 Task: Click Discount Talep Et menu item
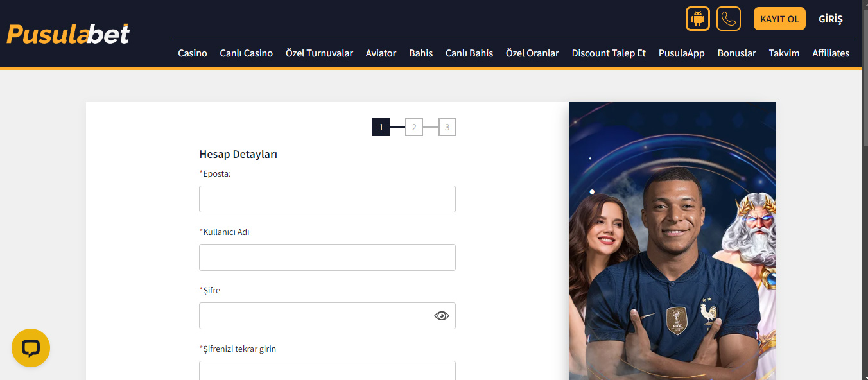tap(609, 53)
